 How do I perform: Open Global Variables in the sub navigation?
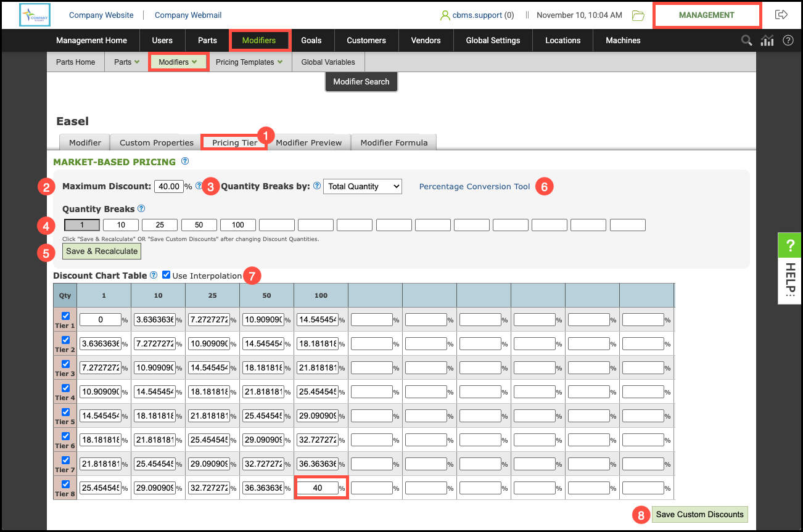tap(328, 62)
